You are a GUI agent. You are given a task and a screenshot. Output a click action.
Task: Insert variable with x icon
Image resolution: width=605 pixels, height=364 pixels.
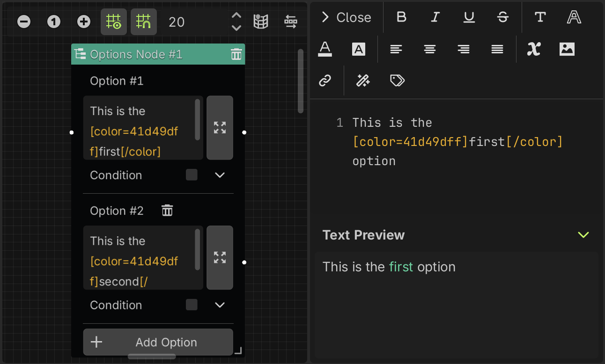pyautogui.click(x=534, y=49)
